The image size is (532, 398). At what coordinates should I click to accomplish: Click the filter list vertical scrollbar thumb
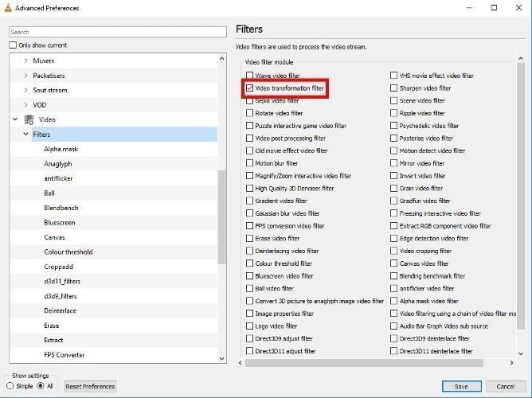(521, 196)
